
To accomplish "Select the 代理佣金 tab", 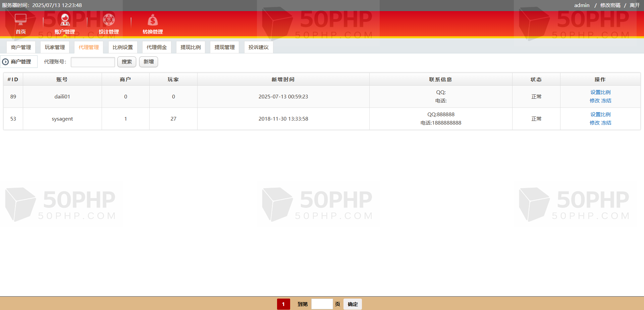I will pyautogui.click(x=157, y=47).
